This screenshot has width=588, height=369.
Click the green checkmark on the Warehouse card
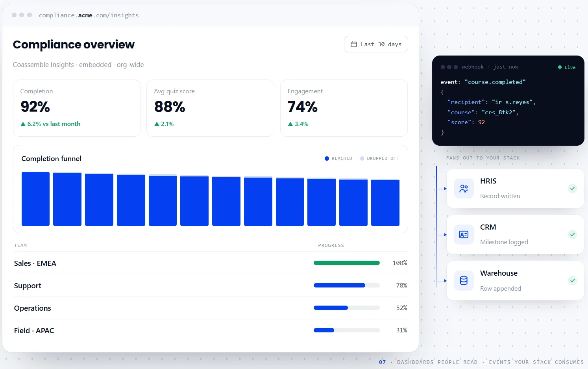[x=573, y=280]
